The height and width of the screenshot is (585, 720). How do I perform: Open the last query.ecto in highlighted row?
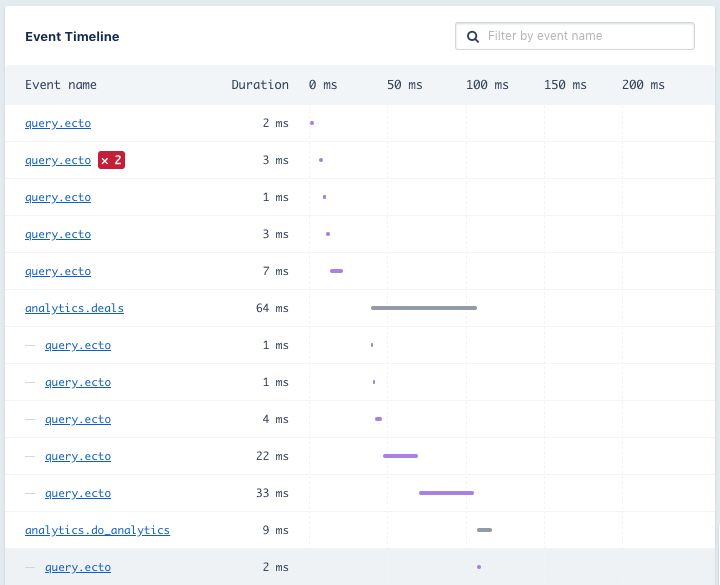pyautogui.click(x=78, y=568)
